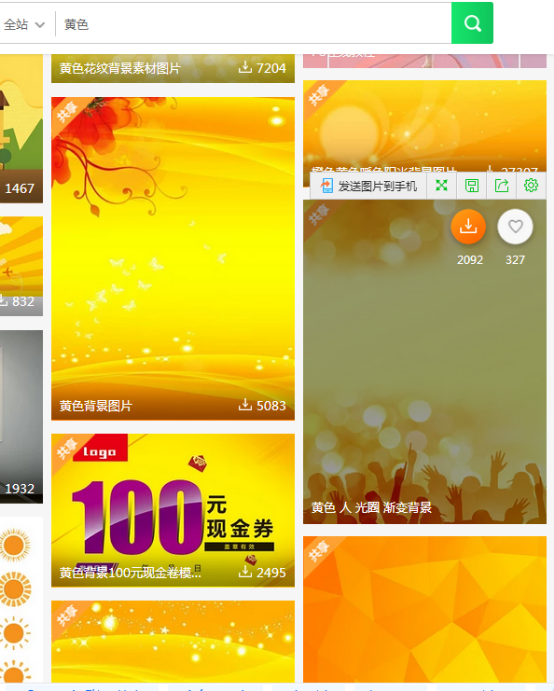Click the green search magnifier button
Viewport: 554px width, 691px height.
tap(472, 23)
